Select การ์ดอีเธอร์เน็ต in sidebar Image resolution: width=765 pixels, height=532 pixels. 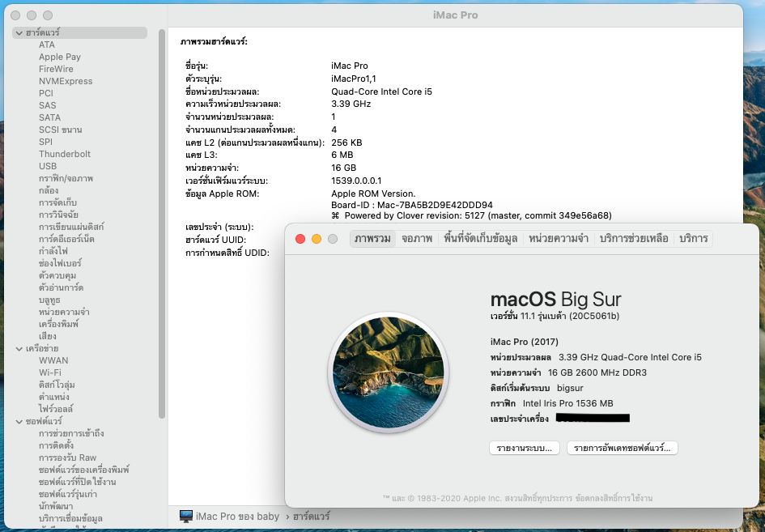point(67,239)
